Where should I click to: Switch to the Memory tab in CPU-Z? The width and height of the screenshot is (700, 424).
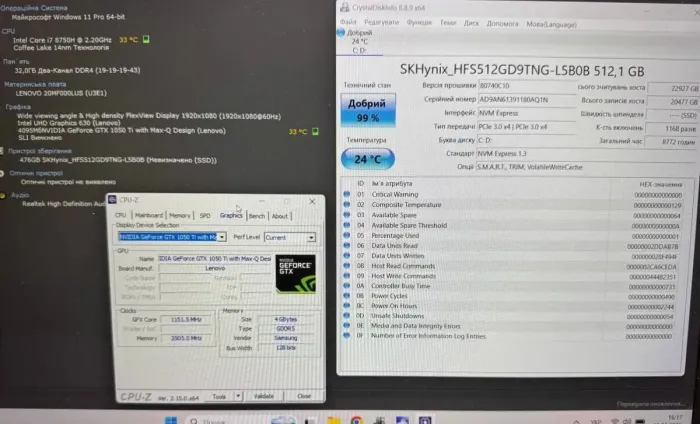(179, 216)
